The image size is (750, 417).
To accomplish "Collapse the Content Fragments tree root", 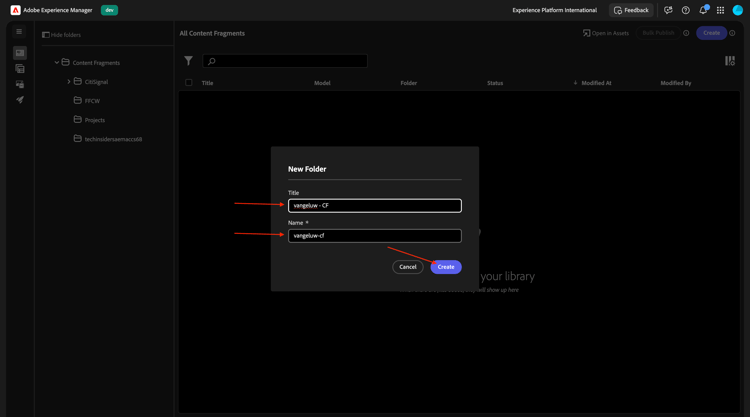I will tap(56, 63).
